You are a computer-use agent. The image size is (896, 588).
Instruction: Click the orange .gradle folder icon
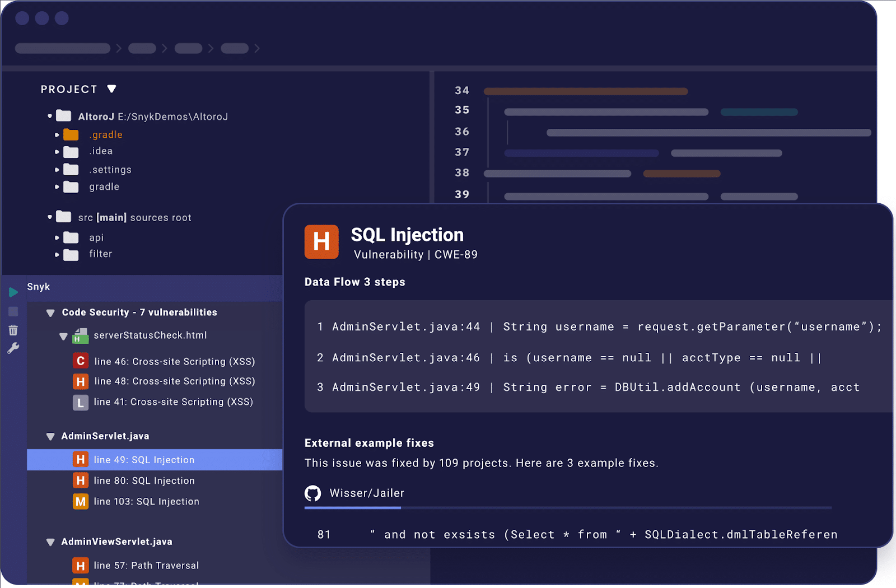point(71,134)
